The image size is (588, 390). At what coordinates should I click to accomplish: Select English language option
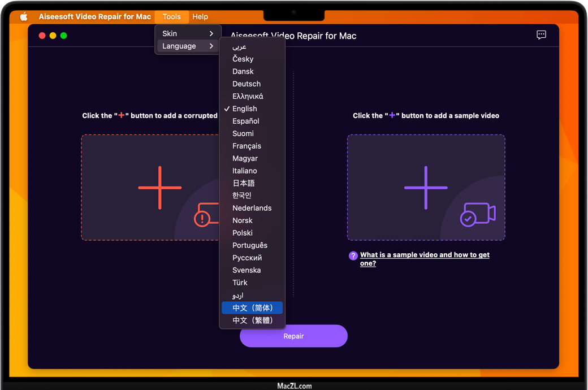click(252, 109)
